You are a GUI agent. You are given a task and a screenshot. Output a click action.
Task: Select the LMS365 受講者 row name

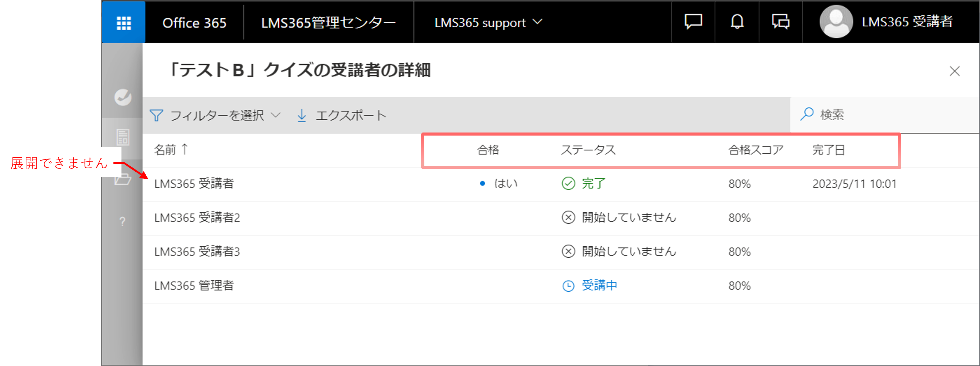tap(194, 184)
